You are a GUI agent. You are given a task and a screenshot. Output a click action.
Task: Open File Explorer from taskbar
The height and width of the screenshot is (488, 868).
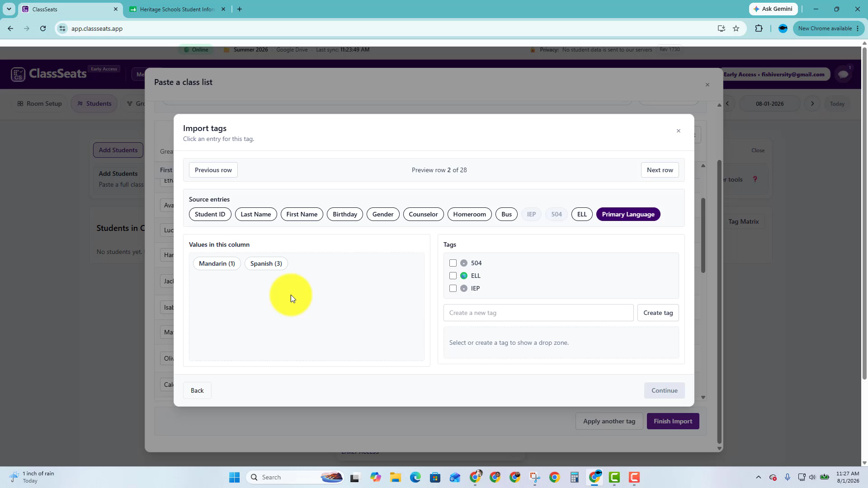[396, 477]
